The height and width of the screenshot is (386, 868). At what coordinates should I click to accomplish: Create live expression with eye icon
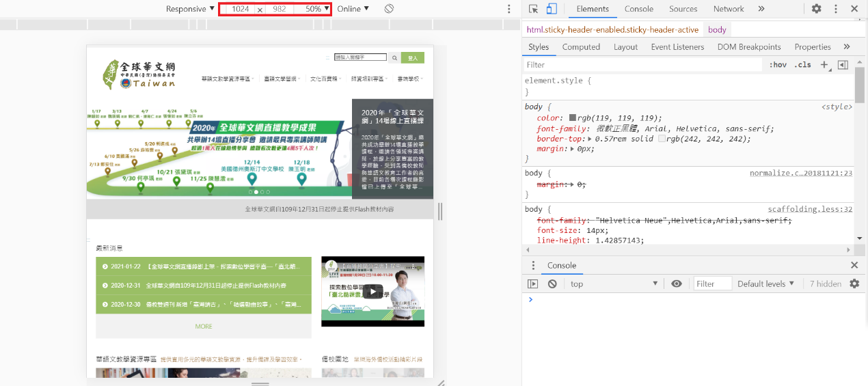click(x=677, y=284)
